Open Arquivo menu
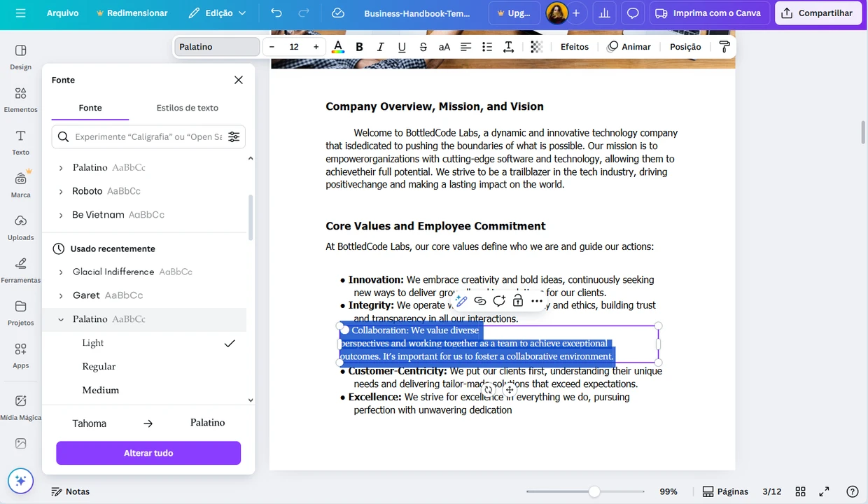 click(62, 13)
